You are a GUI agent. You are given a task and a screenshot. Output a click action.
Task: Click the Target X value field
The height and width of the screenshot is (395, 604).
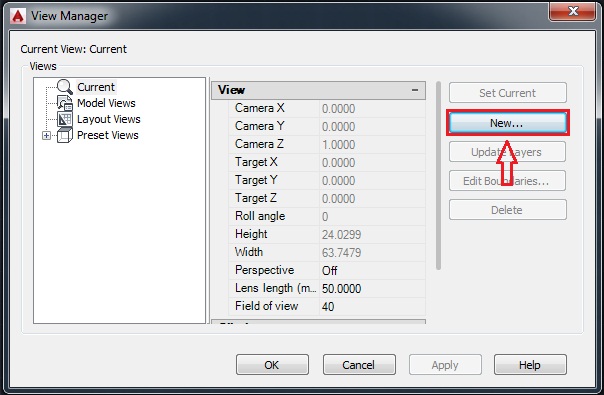(372, 163)
